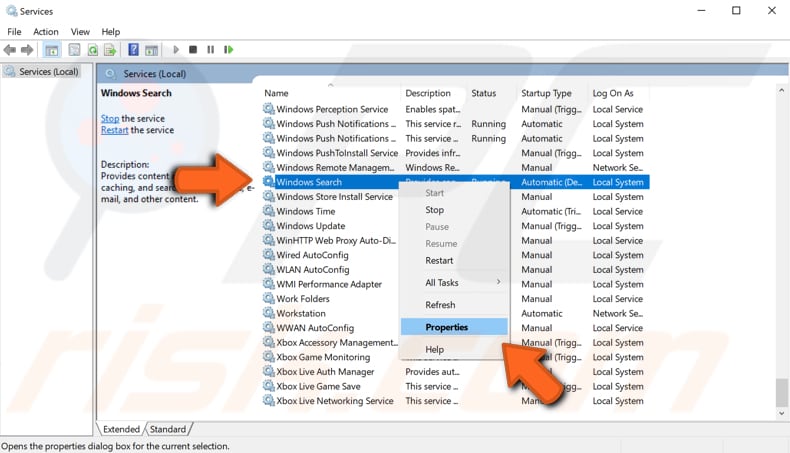Click gear icon next to Windows Update

(269, 226)
